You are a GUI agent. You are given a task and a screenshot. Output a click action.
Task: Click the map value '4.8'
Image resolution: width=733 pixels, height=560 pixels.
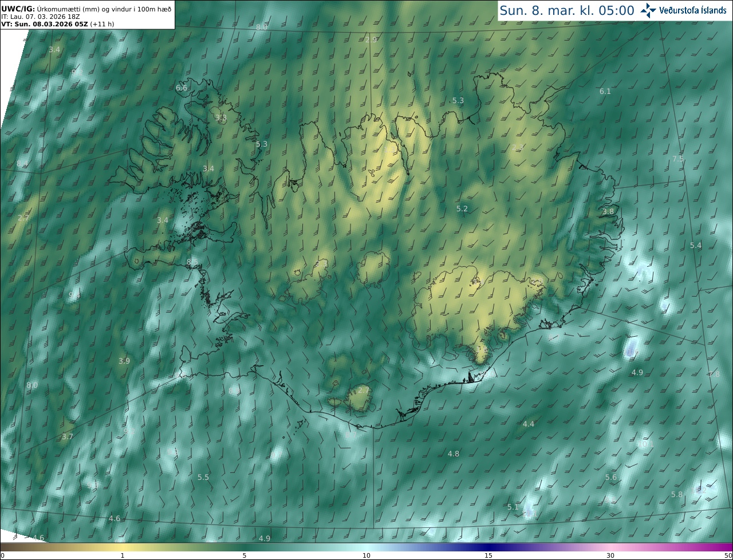click(x=454, y=453)
